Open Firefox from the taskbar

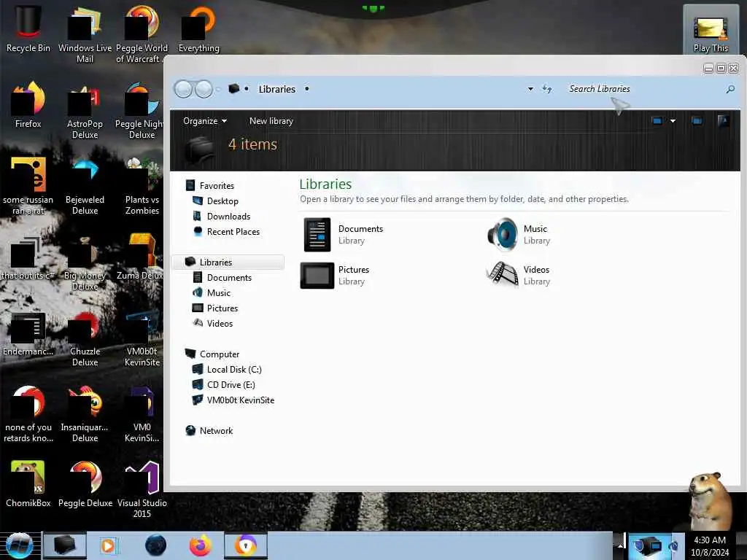click(x=201, y=545)
